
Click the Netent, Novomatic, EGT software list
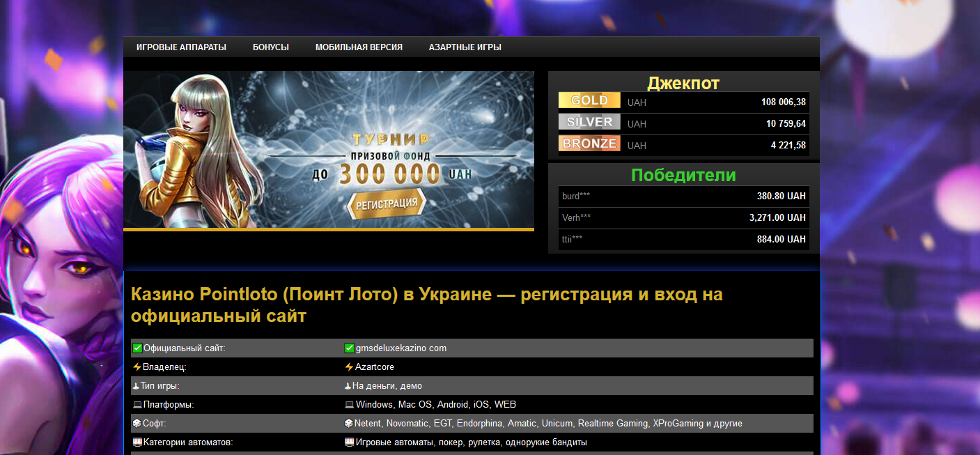(x=548, y=423)
